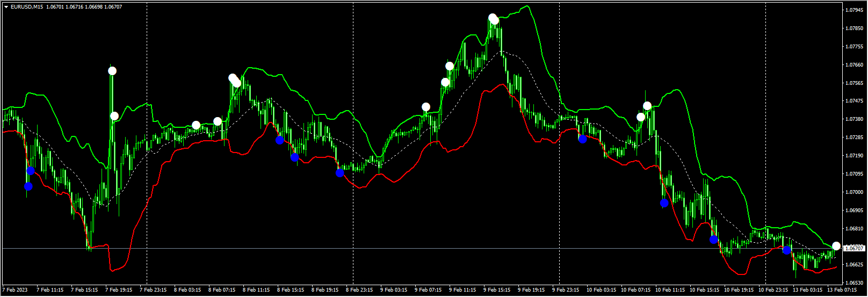Image resolution: width=868 pixels, height=297 pixels.
Task: Click time label 9 Feb 03:15
Action: [394, 290]
